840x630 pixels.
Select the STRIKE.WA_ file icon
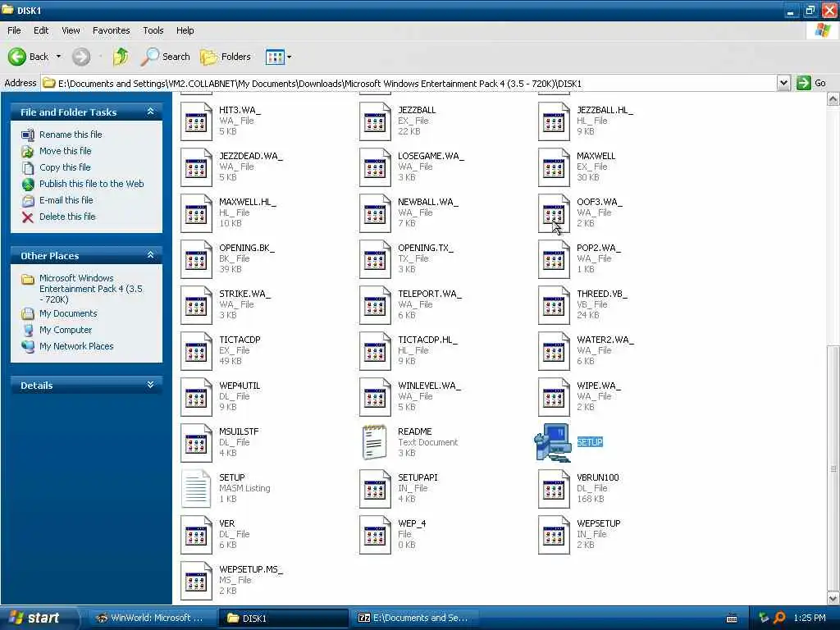(x=196, y=306)
